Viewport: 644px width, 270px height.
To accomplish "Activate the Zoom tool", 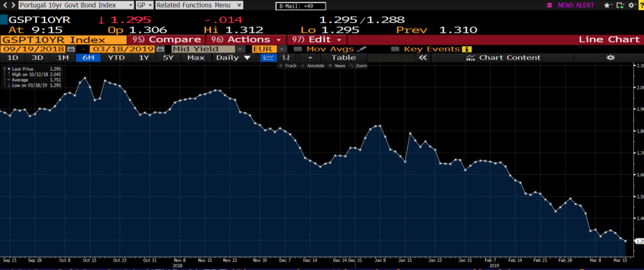I will click(358, 66).
